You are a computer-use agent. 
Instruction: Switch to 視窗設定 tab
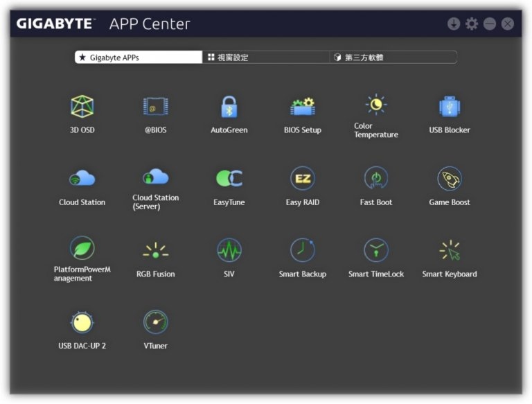tap(266, 58)
